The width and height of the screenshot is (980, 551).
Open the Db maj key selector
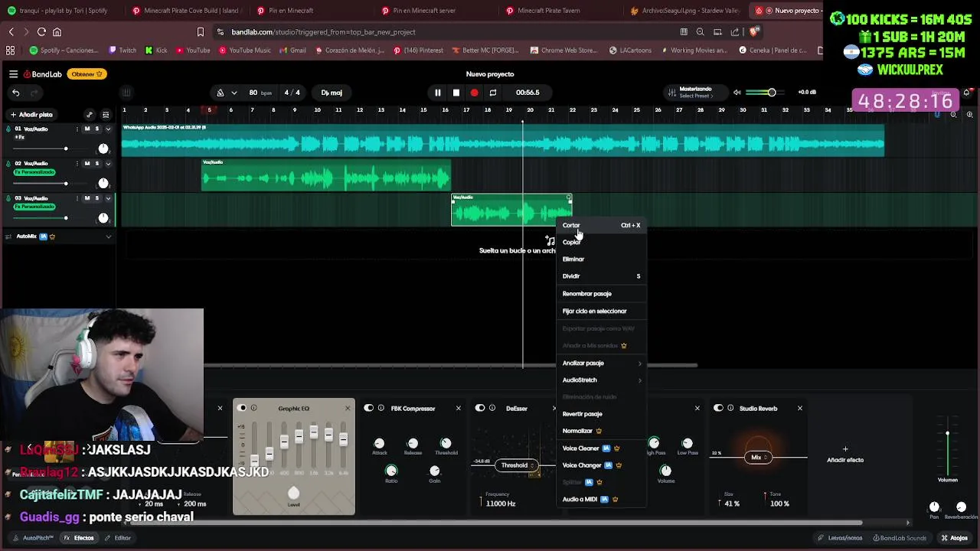(332, 93)
